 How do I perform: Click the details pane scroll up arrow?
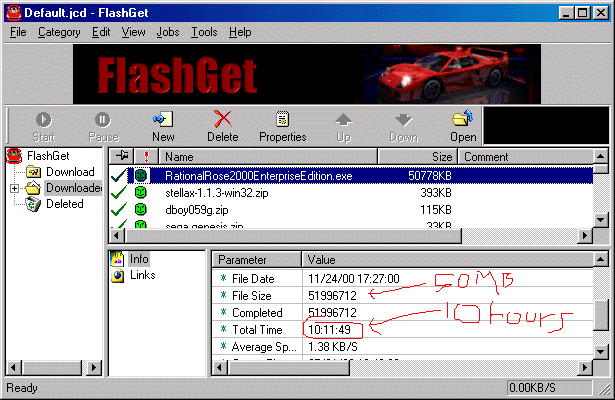pos(600,259)
